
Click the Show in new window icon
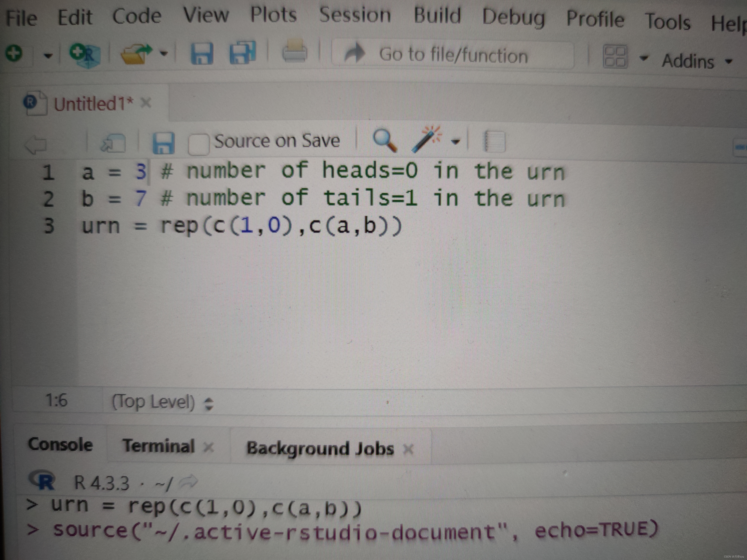113,144
